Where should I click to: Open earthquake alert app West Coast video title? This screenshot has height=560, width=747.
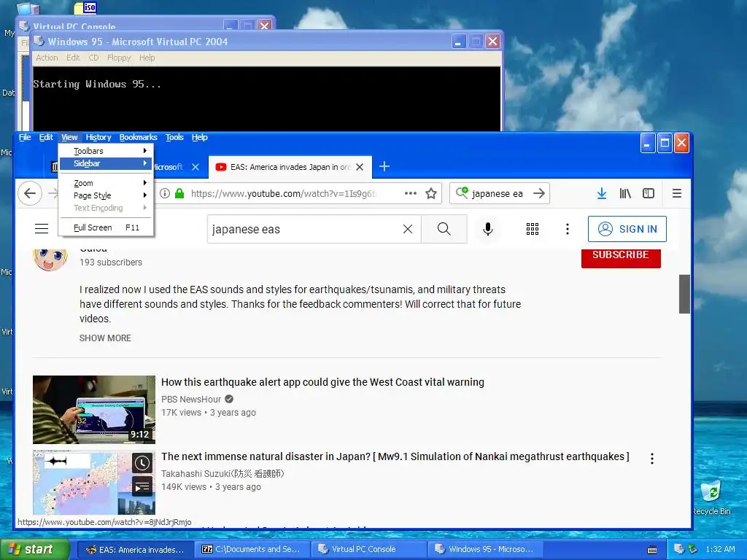322,382
